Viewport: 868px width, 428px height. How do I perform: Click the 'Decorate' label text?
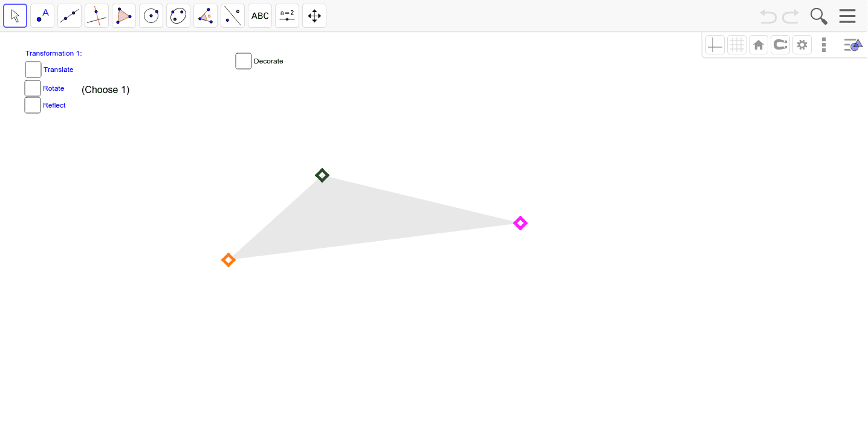(x=268, y=61)
